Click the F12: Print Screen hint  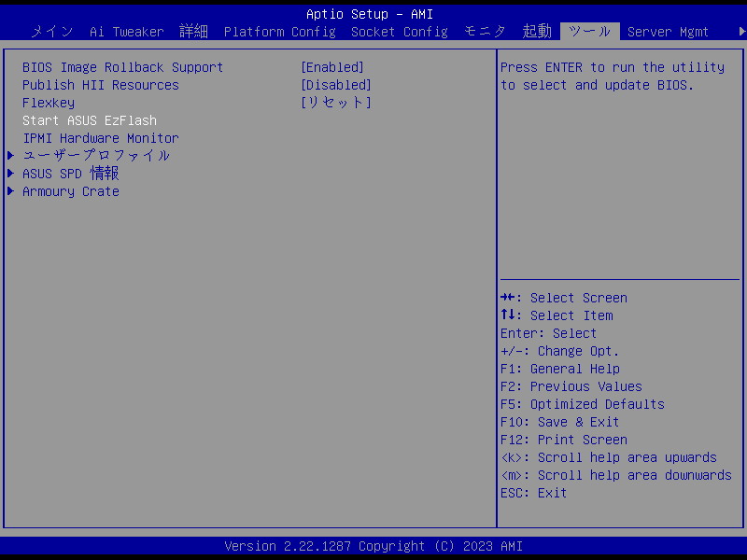564,440
